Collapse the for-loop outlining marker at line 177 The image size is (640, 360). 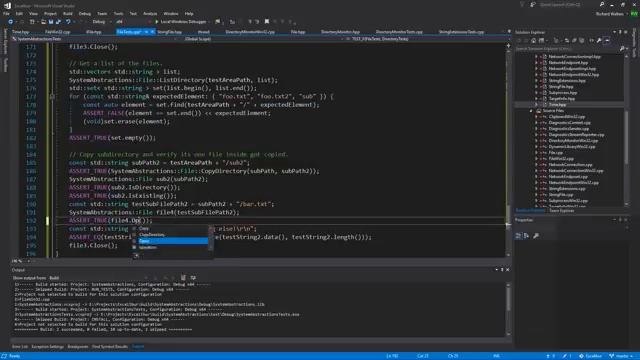[52, 96]
